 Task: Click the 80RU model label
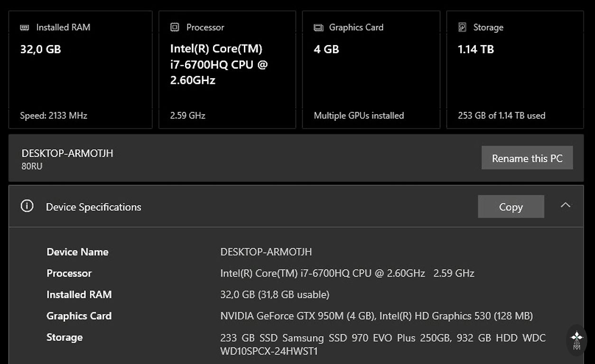(32, 166)
